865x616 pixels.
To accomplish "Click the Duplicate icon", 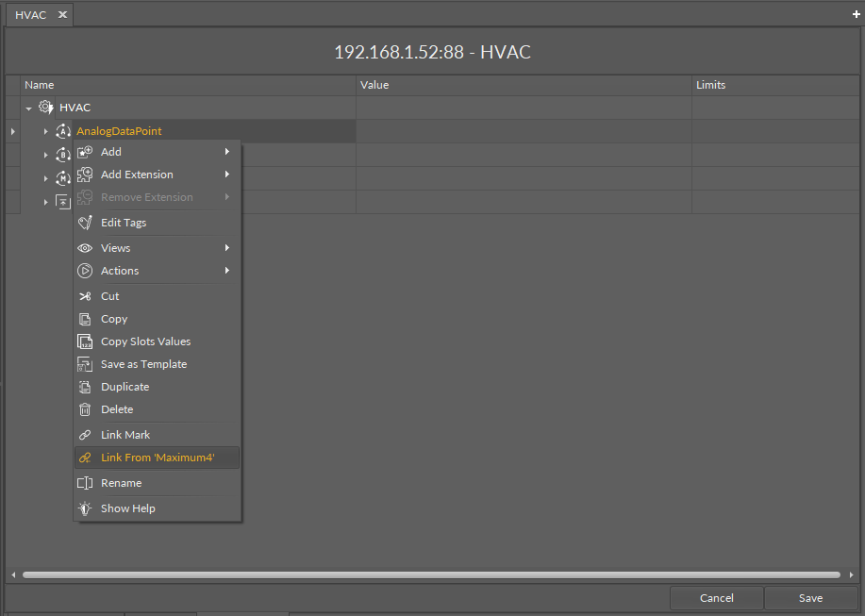I will click(85, 387).
